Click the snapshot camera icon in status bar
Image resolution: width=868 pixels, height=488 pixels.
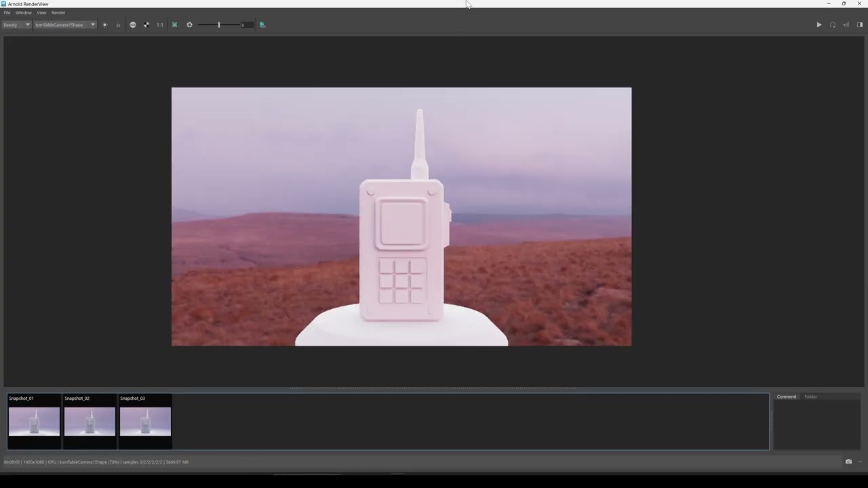pos(848,462)
